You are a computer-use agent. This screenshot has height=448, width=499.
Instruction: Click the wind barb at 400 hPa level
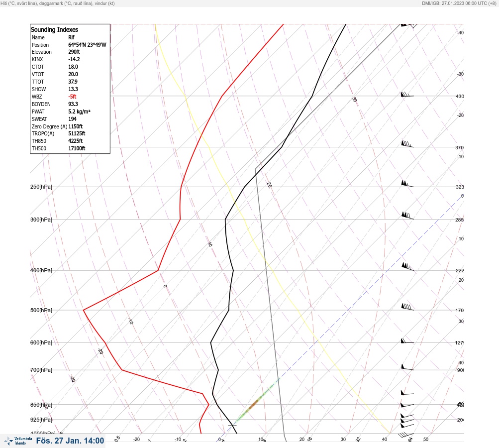[x=407, y=266]
